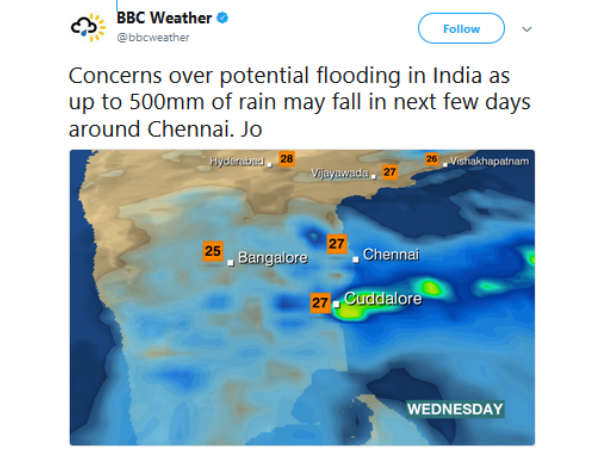The height and width of the screenshot is (450, 600).
Task: Click the 27 temperature badge near Vijayawada
Action: tap(391, 171)
